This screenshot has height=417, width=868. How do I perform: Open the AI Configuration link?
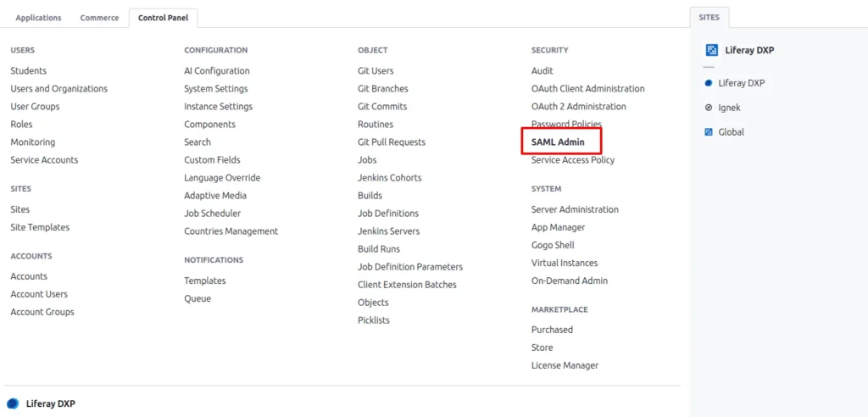pyautogui.click(x=216, y=71)
